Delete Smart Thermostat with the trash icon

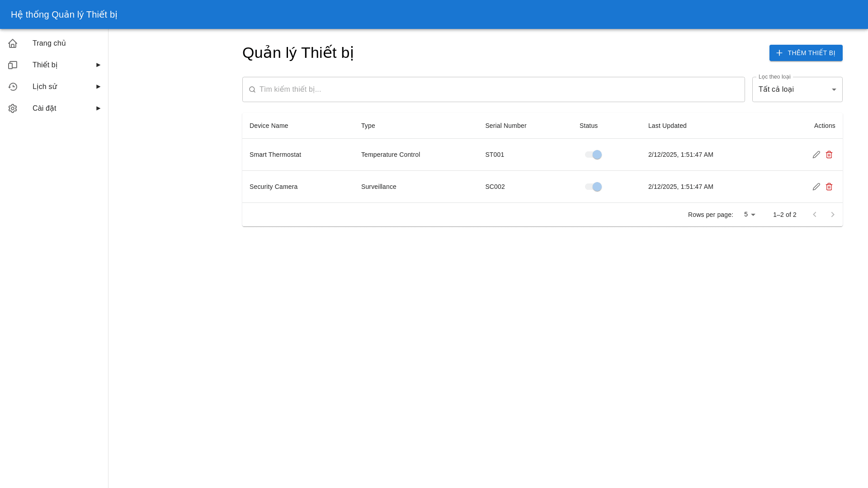point(829,155)
